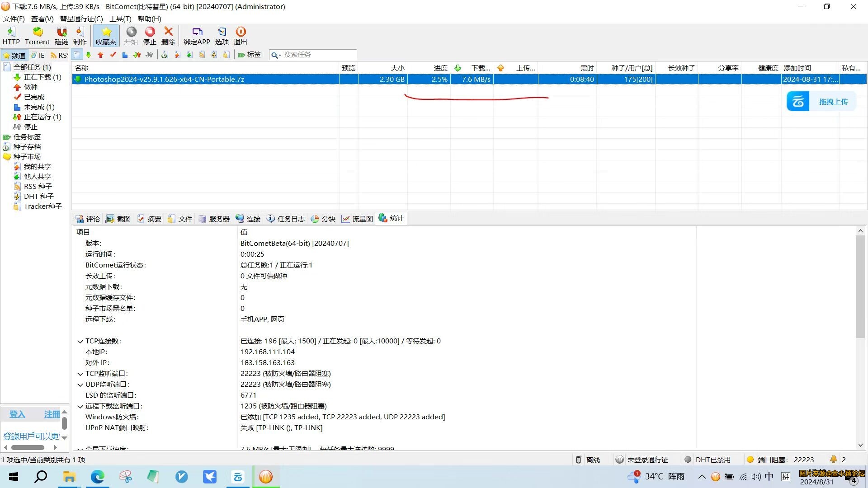Open Microsoft Edge from the taskbar
868x488 pixels.
(97, 477)
